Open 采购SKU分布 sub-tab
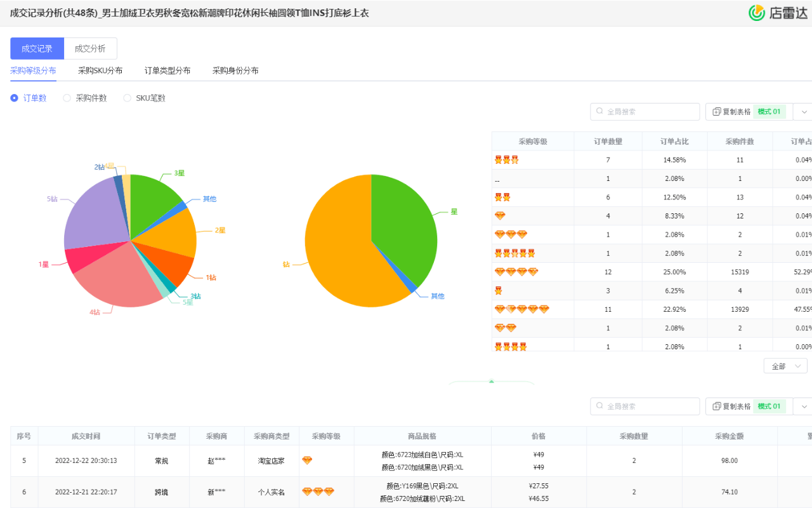 (100, 70)
